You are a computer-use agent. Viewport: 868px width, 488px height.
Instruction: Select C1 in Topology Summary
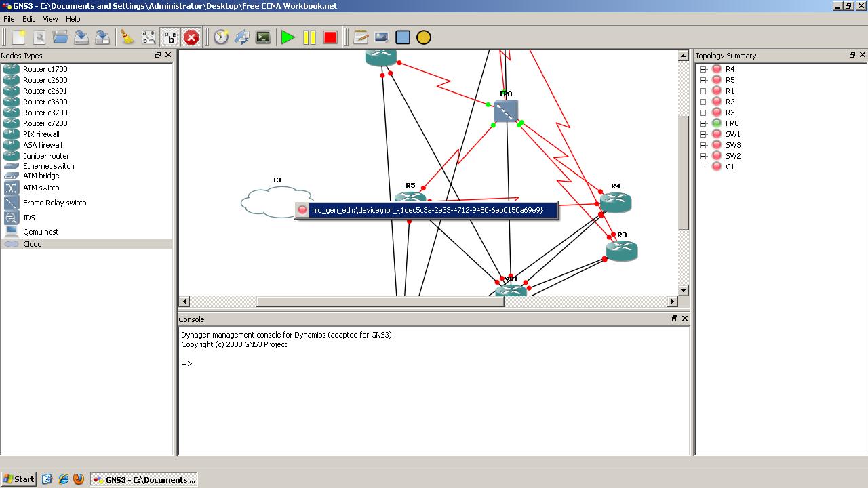[x=730, y=167]
